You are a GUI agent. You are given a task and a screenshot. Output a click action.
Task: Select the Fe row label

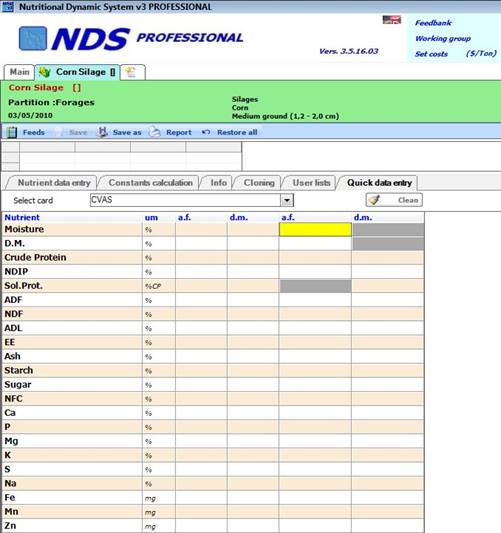[10, 498]
